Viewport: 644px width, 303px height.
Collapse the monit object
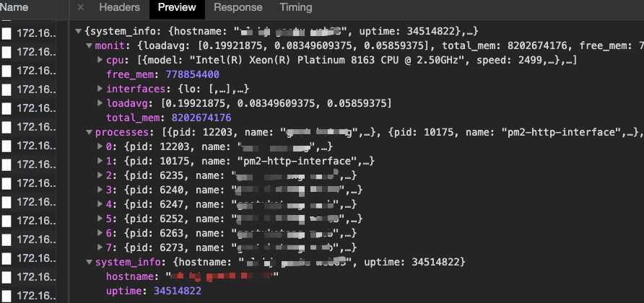coord(90,45)
